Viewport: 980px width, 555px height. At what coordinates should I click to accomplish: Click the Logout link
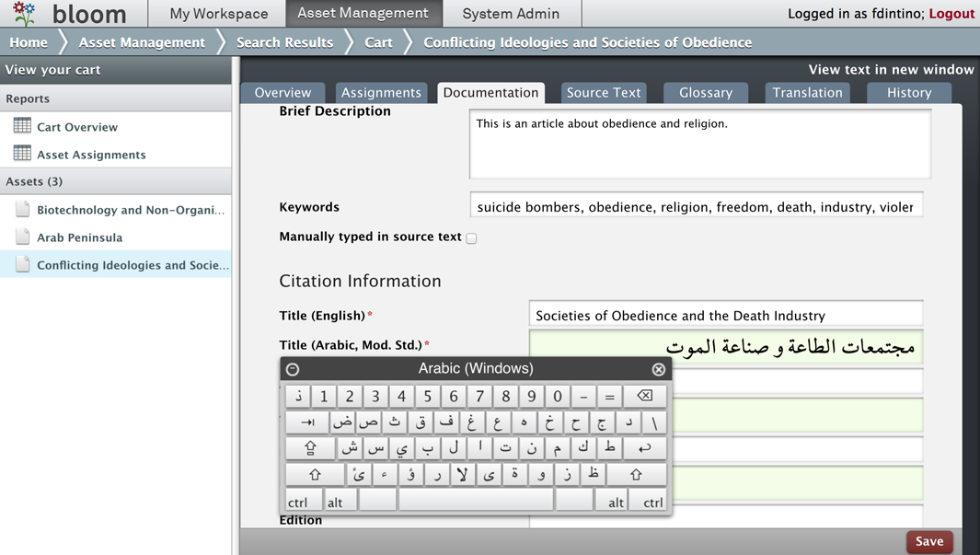(x=951, y=14)
